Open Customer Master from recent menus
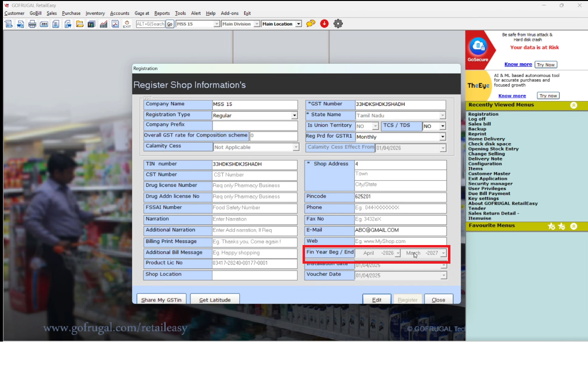 [x=489, y=173]
